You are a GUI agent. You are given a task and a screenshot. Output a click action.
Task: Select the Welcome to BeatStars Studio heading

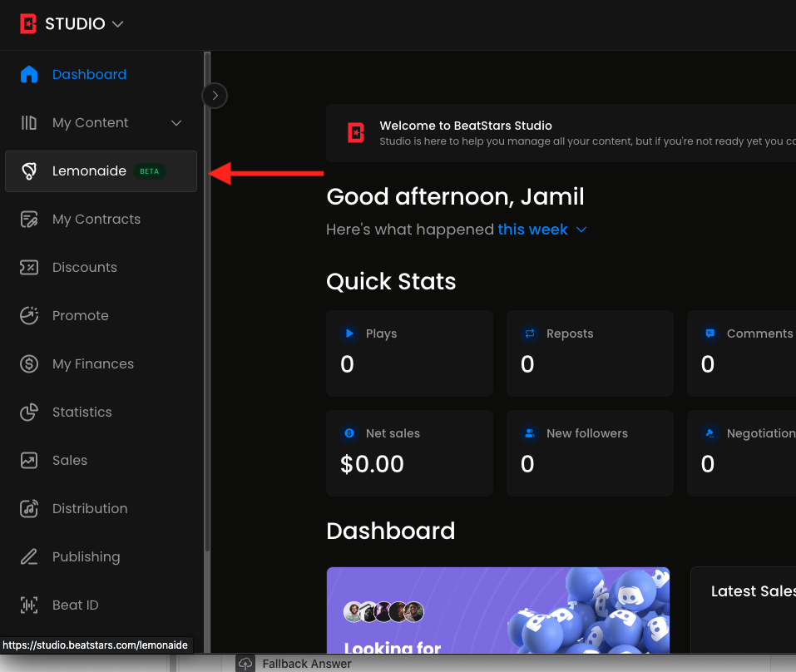point(466,126)
